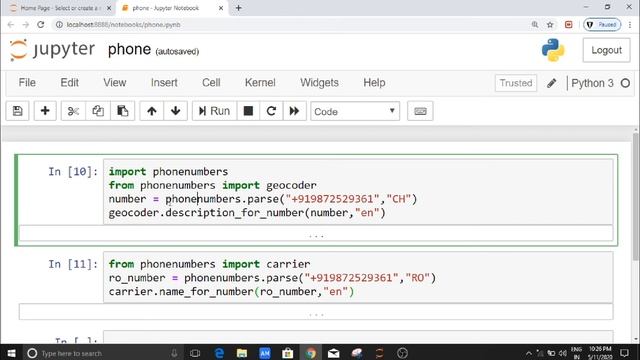
Task: Open the Help menu
Action: point(374,83)
